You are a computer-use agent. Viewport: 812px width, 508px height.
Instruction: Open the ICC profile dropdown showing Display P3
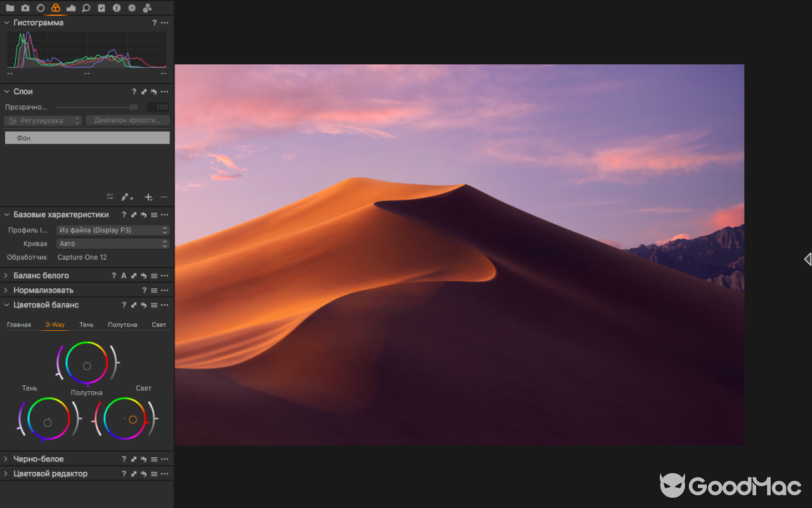[x=112, y=230]
